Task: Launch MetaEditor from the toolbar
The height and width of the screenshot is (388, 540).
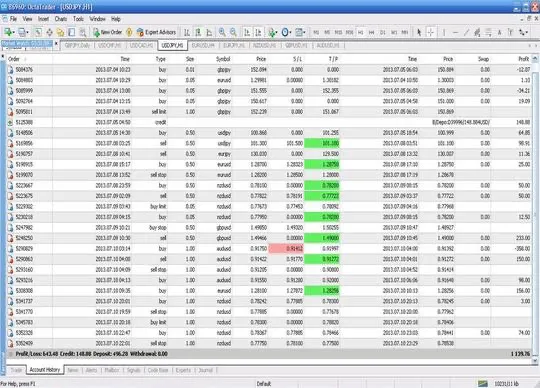Action: (x=129, y=32)
